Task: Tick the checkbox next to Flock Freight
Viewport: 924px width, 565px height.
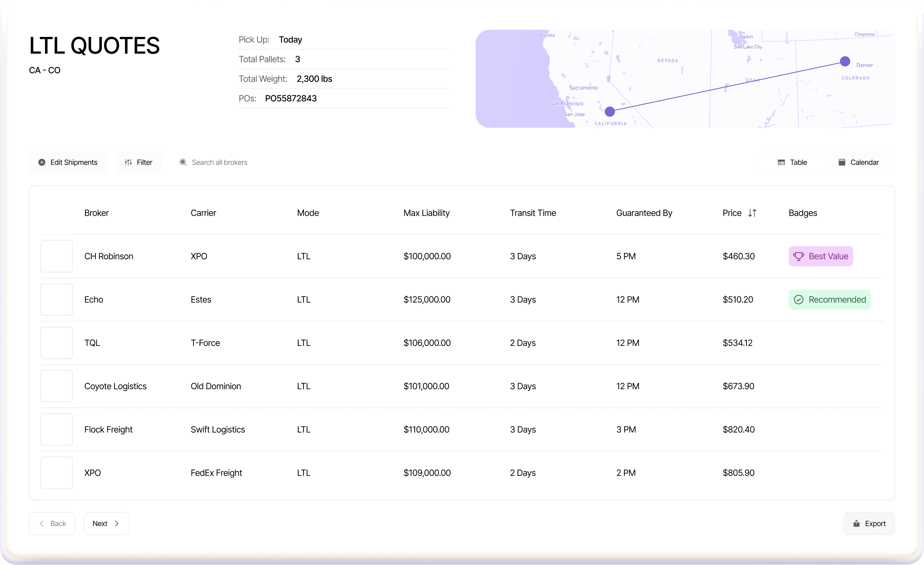Action: coord(56,429)
